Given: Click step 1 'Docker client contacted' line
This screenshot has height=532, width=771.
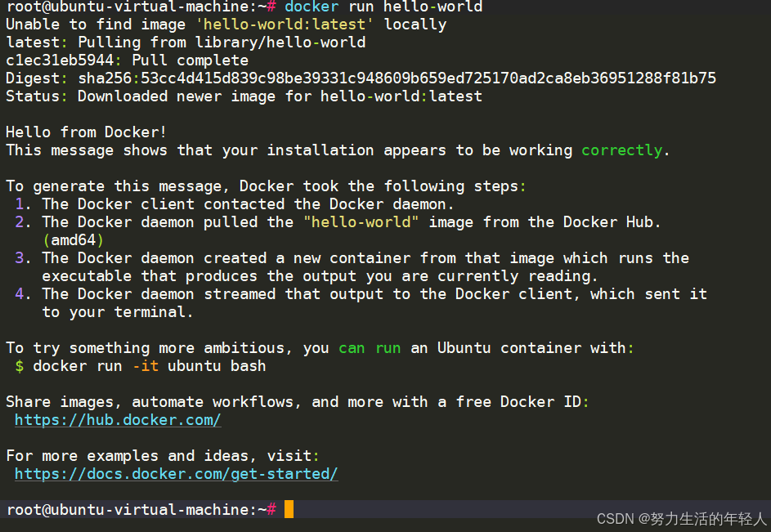Looking at the screenshot, I should coord(235,204).
